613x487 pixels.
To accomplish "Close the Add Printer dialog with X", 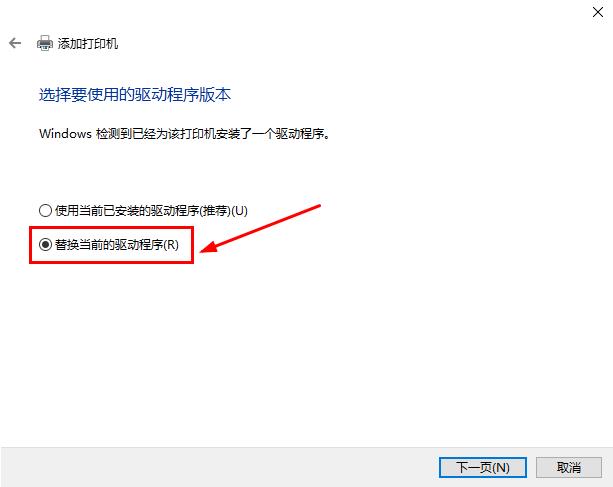I will [598, 12].
